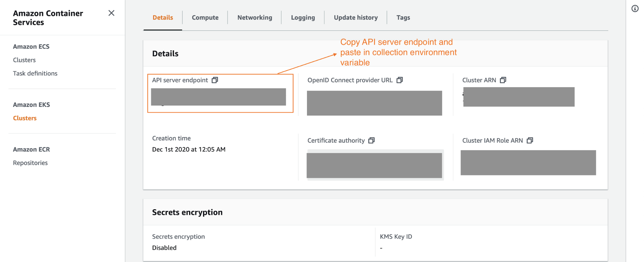This screenshot has height=262, width=644.
Task: Open Clusters under Amazon ECS
Action: 24,60
